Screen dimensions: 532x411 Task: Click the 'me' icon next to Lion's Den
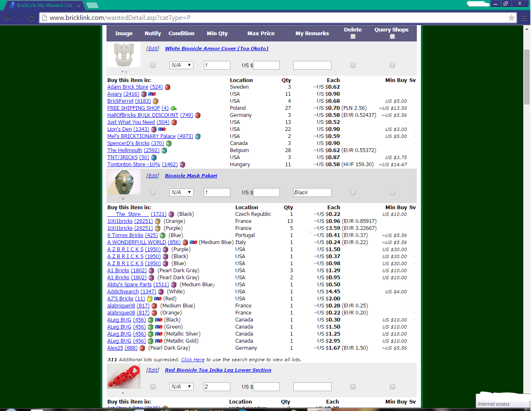pyautogui.click(x=162, y=129)
